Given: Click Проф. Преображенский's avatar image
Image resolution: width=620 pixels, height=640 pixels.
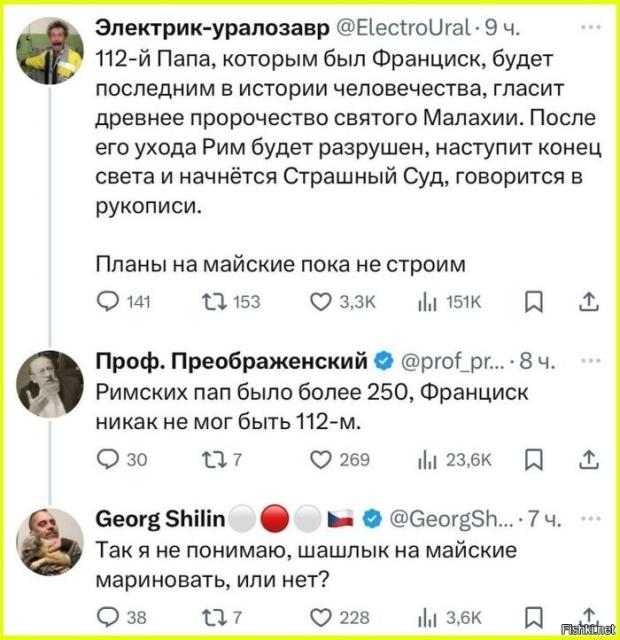Looking at the screenshot, I should pyautogui.click(x=52, y=385).
